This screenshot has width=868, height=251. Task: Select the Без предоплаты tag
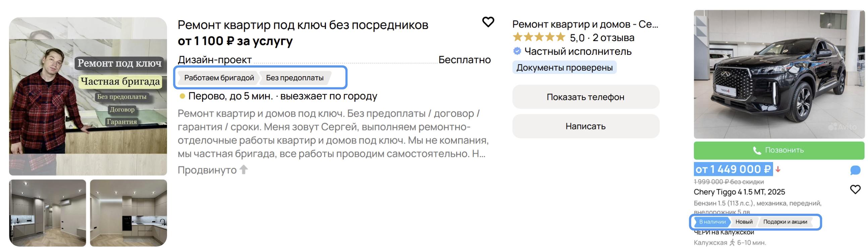click(295, 78)
